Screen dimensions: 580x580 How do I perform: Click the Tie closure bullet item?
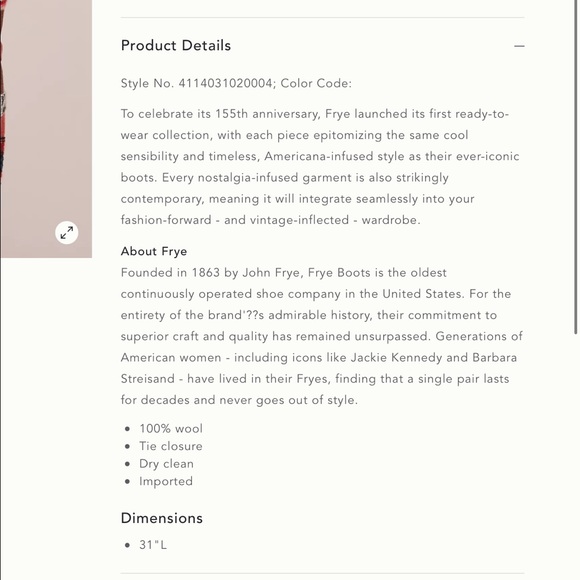pos(171,446)
